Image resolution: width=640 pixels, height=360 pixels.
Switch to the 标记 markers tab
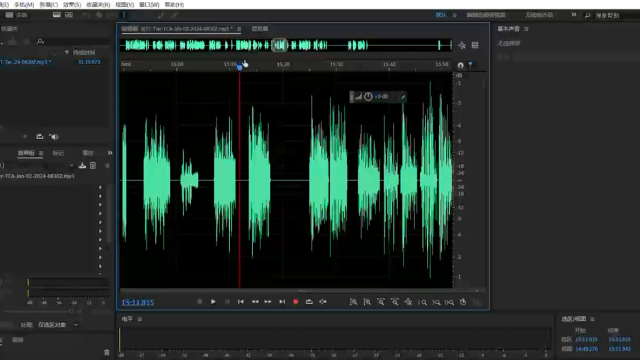pyautogui.click(x=58, y=153)
